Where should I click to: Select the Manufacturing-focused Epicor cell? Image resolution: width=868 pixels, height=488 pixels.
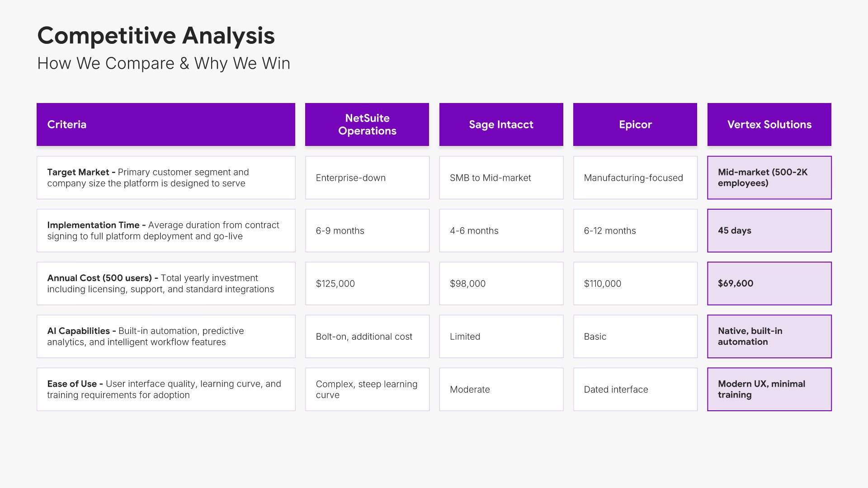coord(635,178)
